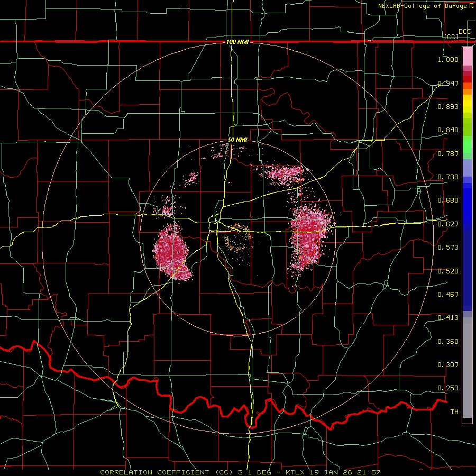The width and height of the screenshot is (476, 476).
Task: Select the 0.627 value on the scale
Action: (x=448, y=224)
